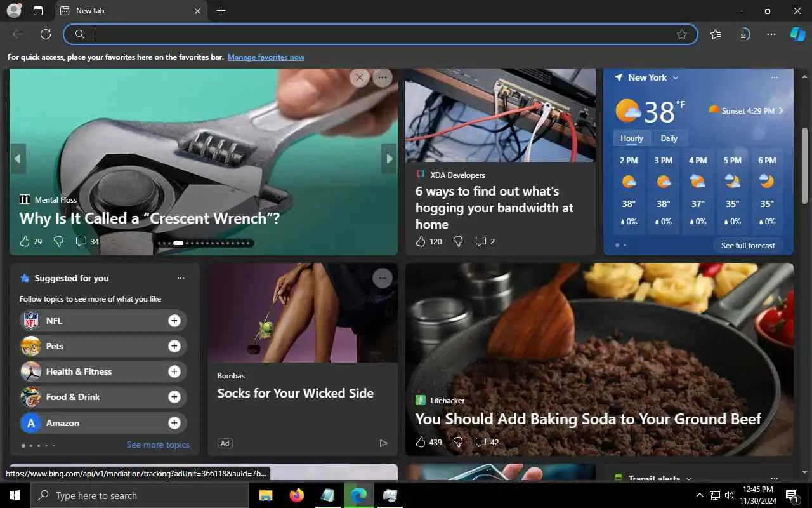Open the bandwidth hogging article
The image size is (812, 508).
[x=494, y=208]
